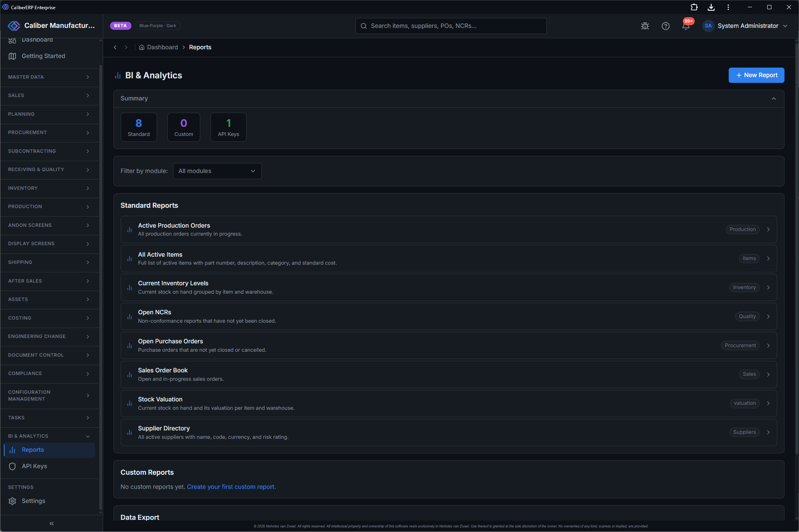This screenshot has width=799, height=532.
Task: Expand the PROCUREMENT sidebar section
Action: [x=50, y=133]
